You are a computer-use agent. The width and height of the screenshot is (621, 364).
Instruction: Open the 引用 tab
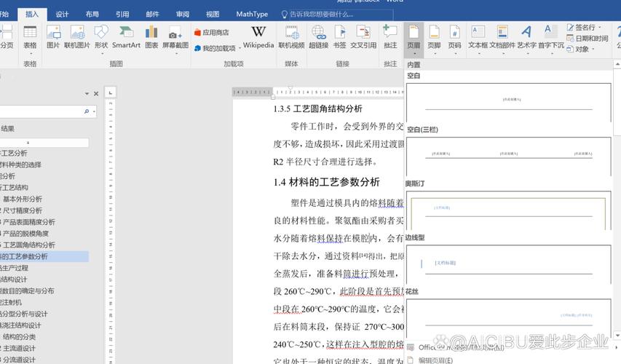point(122,15)
